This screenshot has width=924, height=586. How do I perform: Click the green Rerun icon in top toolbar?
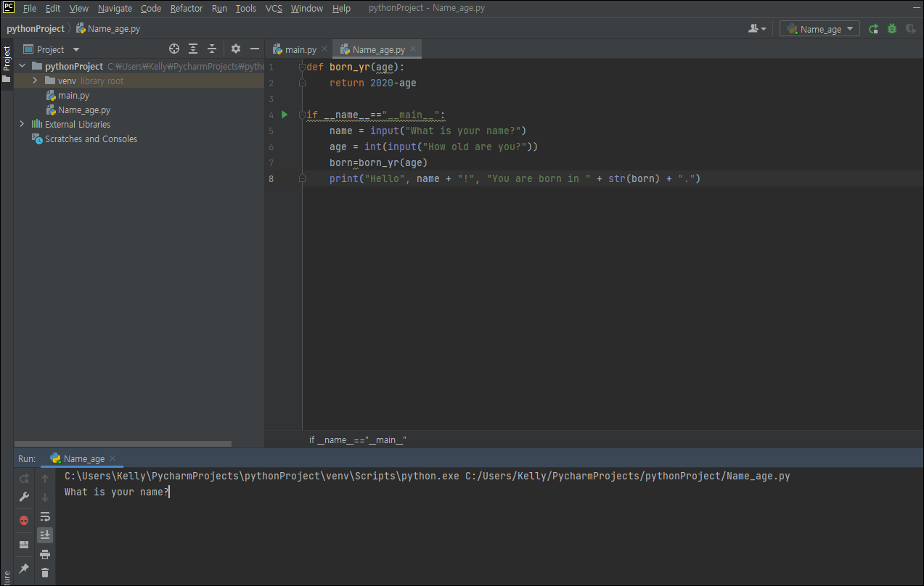coord(873,29)
